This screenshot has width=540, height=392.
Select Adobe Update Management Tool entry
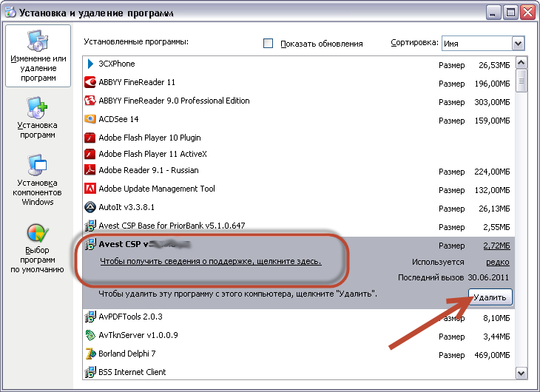coord(157,189)
